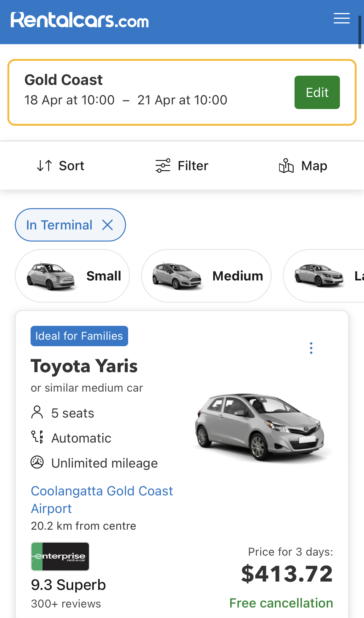Viewport: 364px width, 618px height.
Task: Click the Gold Coast location heading
Action: click(63, 80)
